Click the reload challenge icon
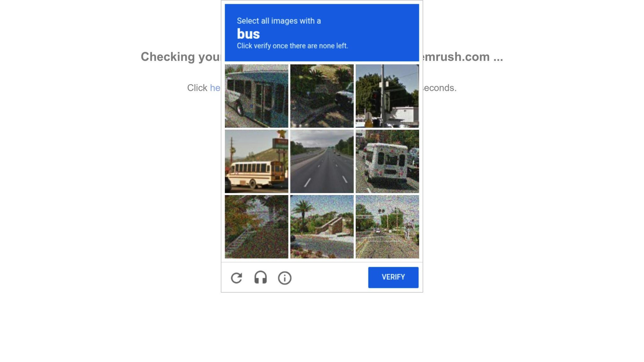Image resolution: width=644 pixels, height=362 pixels. click(236, 278)
